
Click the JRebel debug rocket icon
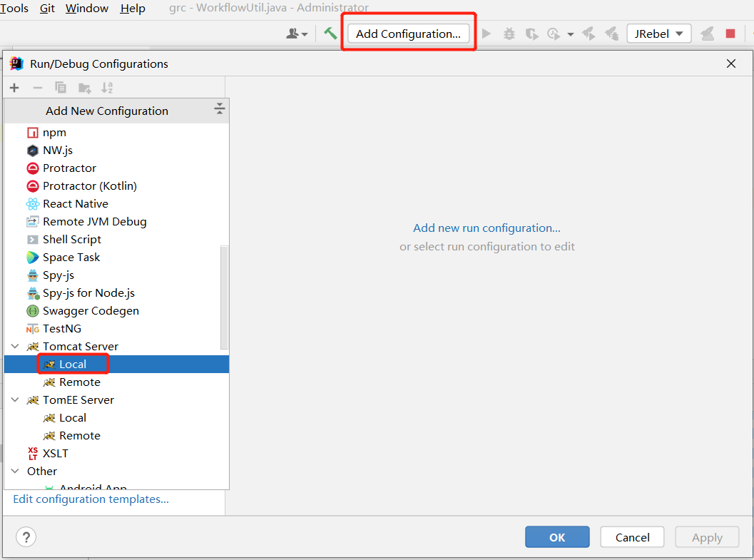[x=611, y=34]
